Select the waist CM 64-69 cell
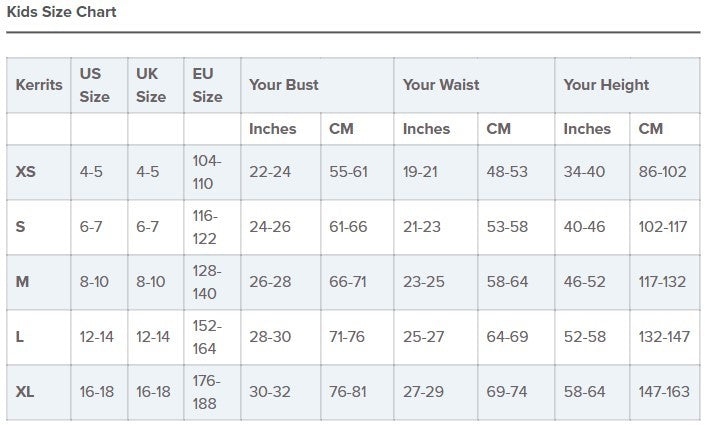Image resolution: width=705 pixels, height=425 pixels. coord(507,337)
